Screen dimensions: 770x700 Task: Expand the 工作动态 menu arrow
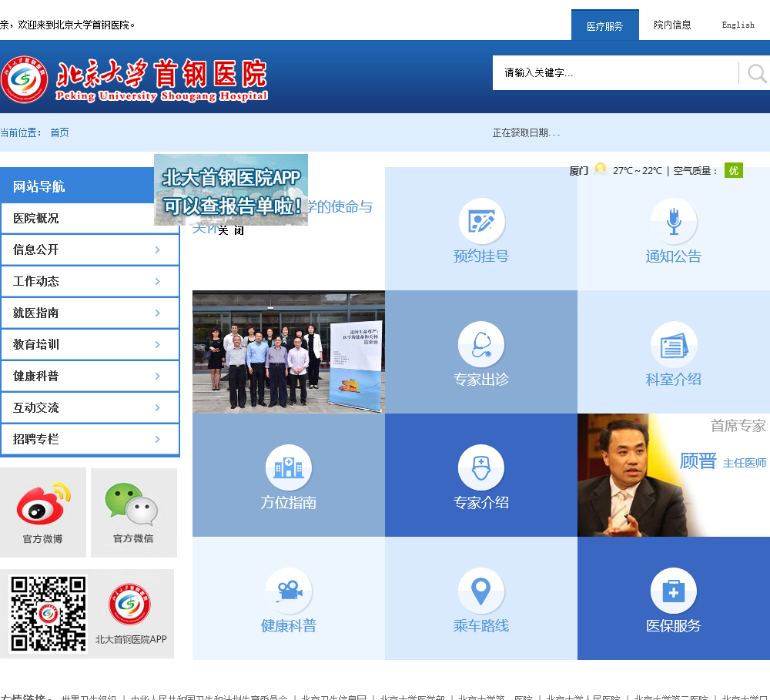click(158, 282)
